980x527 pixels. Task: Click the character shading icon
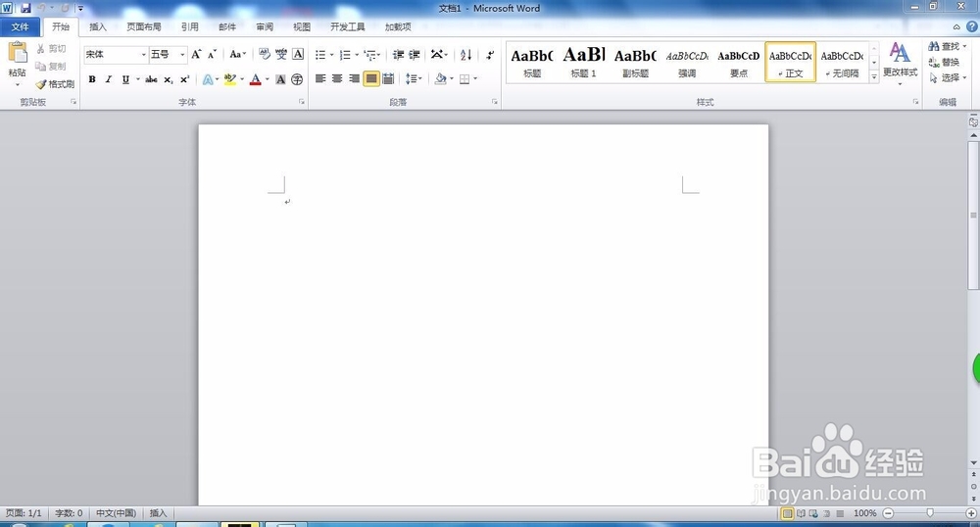(280, 79)
